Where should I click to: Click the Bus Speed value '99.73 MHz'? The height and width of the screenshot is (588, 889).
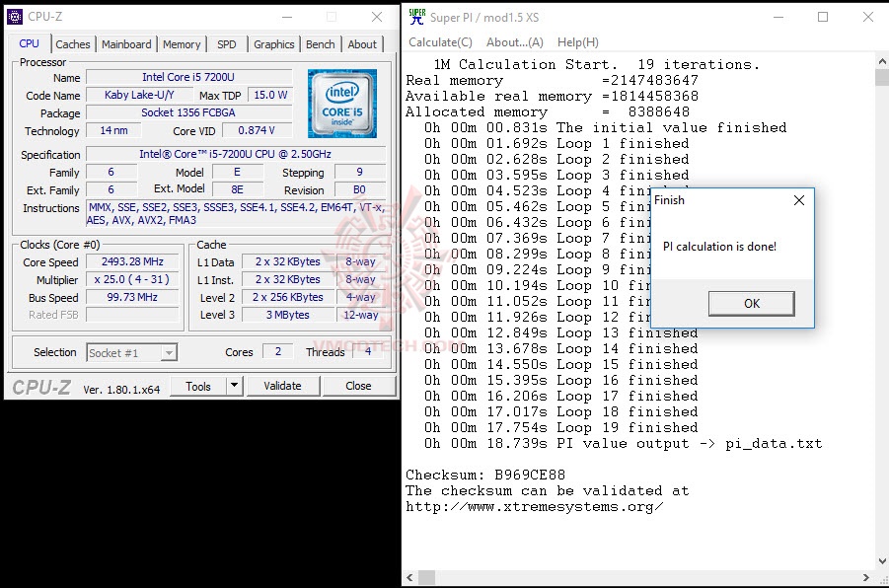(x=132, y=297)
